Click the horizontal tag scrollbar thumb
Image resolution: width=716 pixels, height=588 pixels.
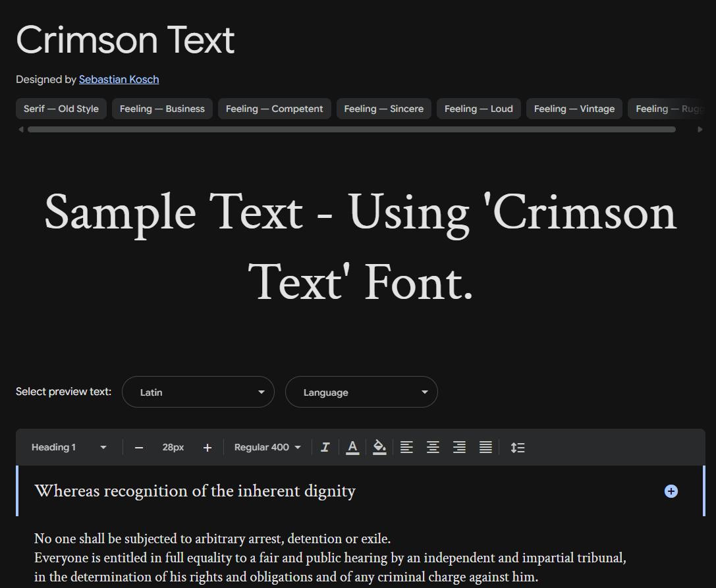click(352, 130)
